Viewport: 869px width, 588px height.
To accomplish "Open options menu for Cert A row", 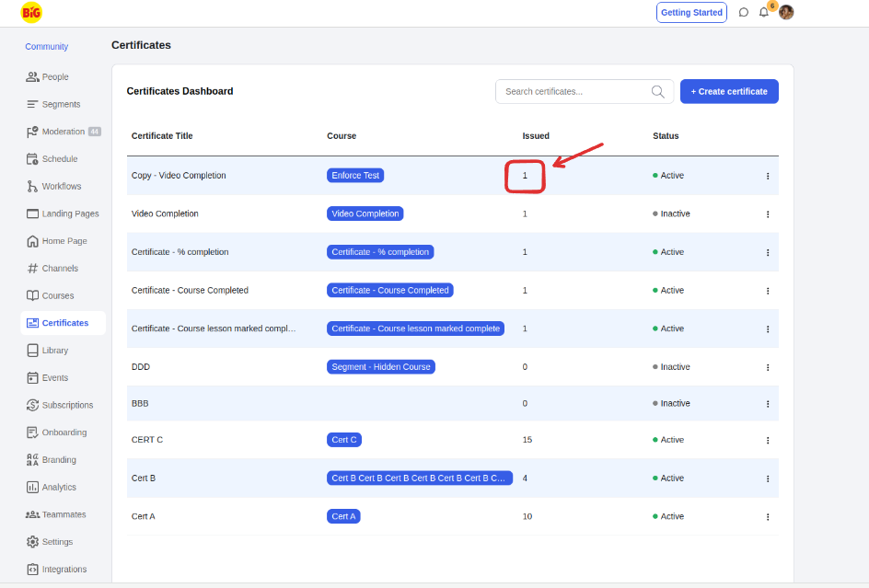I will pos(768,516).
